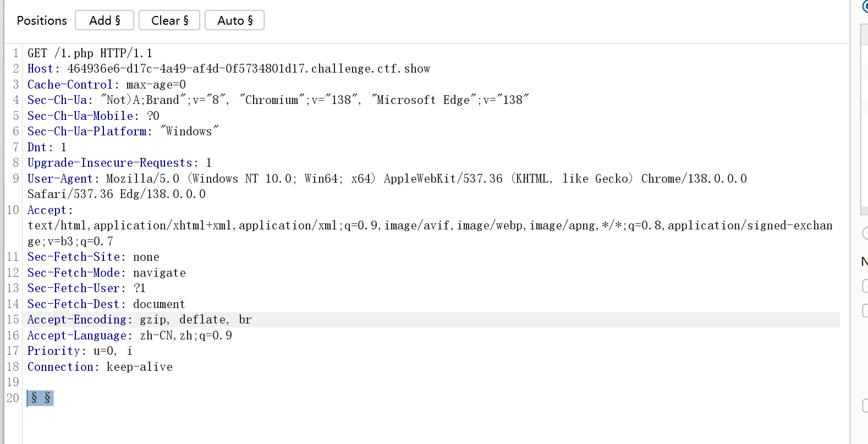The height and width of the screenshot is (444, 868).
Task: Select the § § payload marker on line 20
Action: [41, 398]
